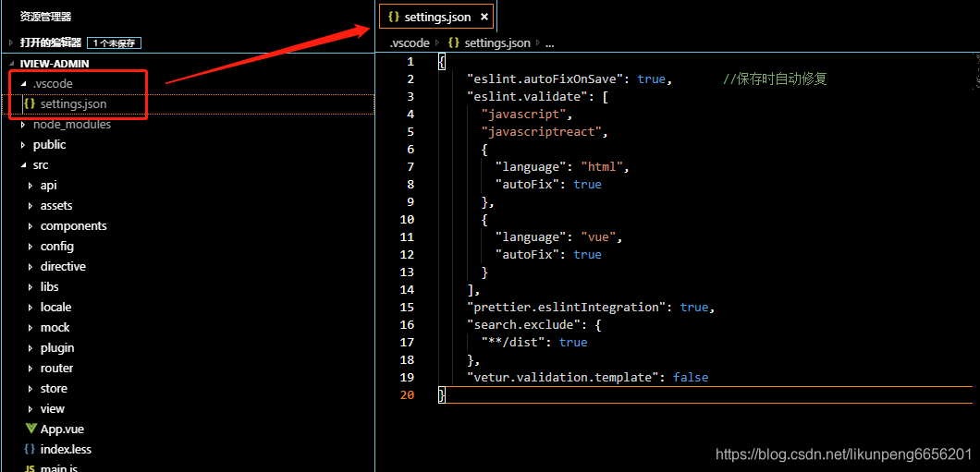980x472 pixels.
Task: Switch to the settings.json tab
Action: pyautogui.click(x=436, y=17)
